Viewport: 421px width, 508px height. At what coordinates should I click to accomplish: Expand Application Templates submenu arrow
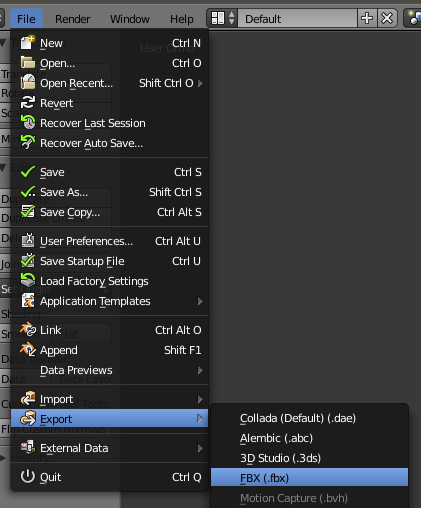click(x=200, y=301)
